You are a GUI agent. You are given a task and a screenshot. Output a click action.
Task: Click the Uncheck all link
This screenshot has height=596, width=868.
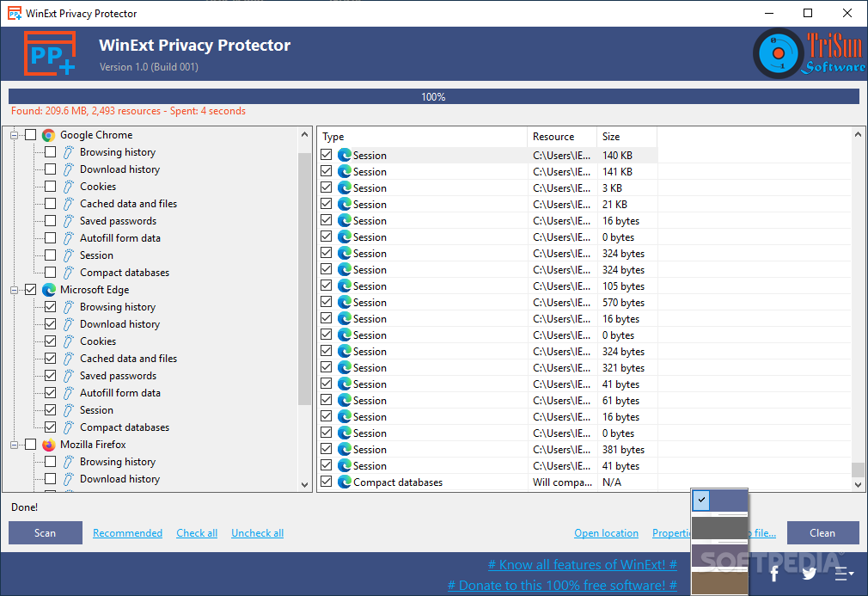(x=258, y=533)
